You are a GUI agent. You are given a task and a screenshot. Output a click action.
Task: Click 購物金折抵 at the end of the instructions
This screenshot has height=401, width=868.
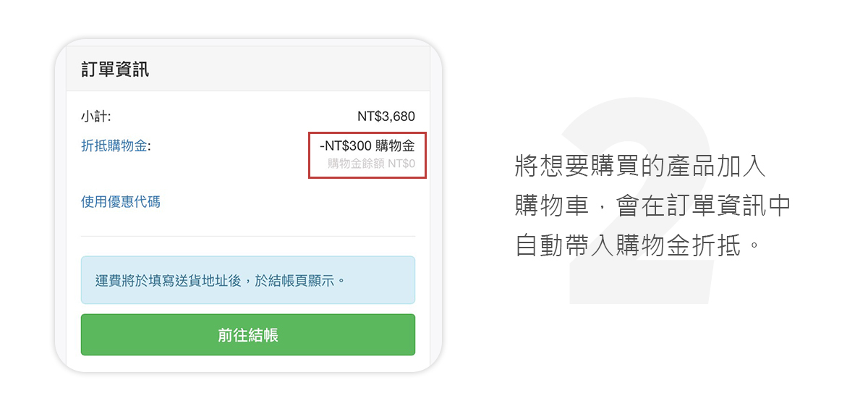click(678, 245)
